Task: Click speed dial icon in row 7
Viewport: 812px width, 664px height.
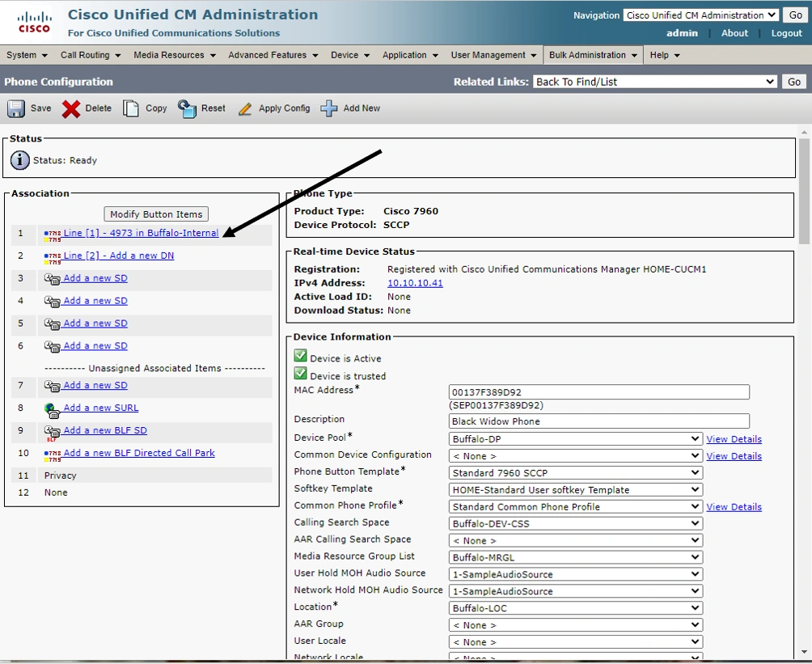Action: click(x=53, y=387)
